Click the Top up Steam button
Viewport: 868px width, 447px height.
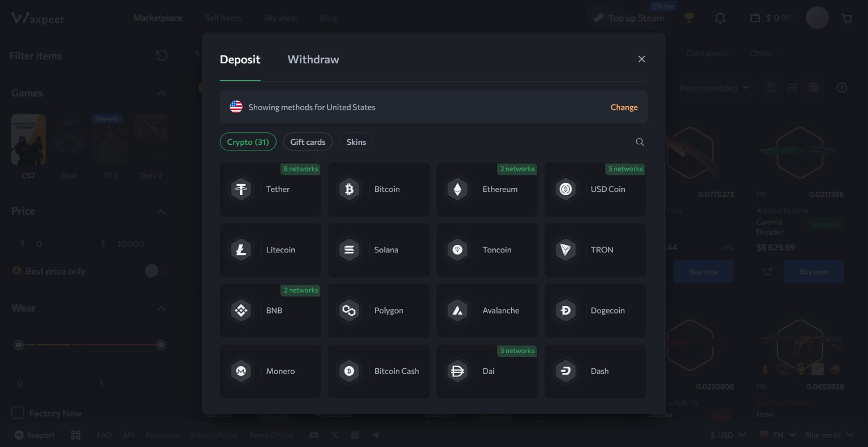pyautogui.click(x=628, y=18)
